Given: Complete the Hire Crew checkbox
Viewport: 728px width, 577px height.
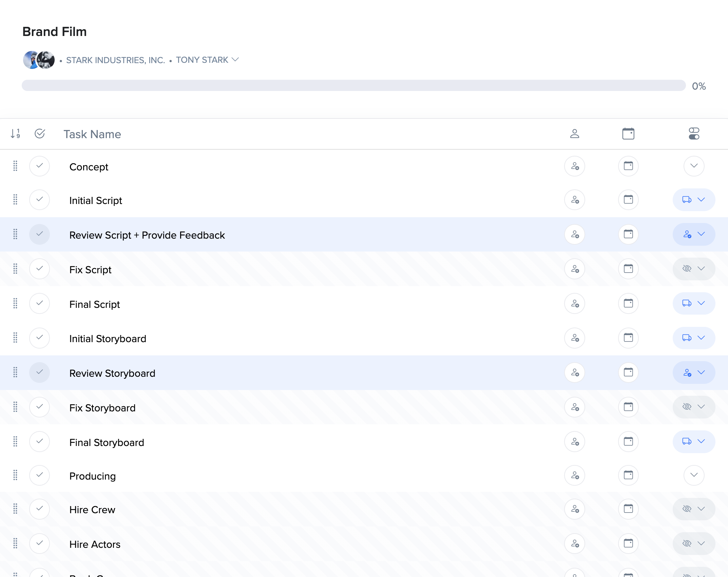Looking at the screenshot, I should (x=39, y=509).
